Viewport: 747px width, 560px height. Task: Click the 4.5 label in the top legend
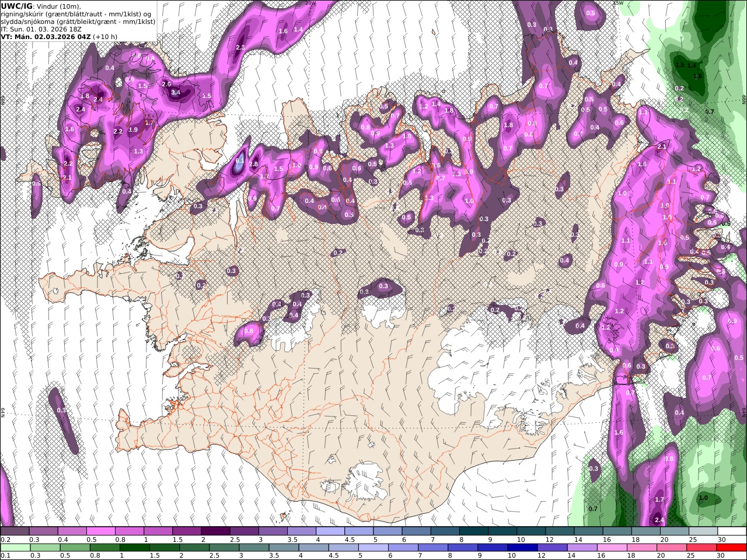[x=348, y=540]
